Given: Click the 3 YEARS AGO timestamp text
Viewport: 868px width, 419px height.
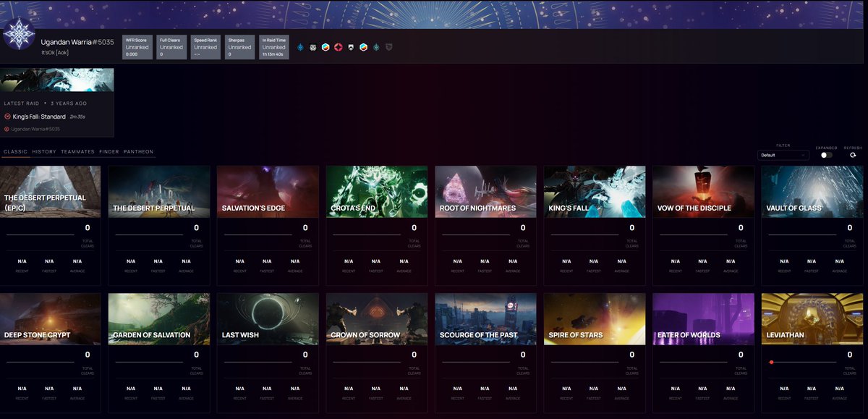Looking at the screenshot, I should 69,103.
